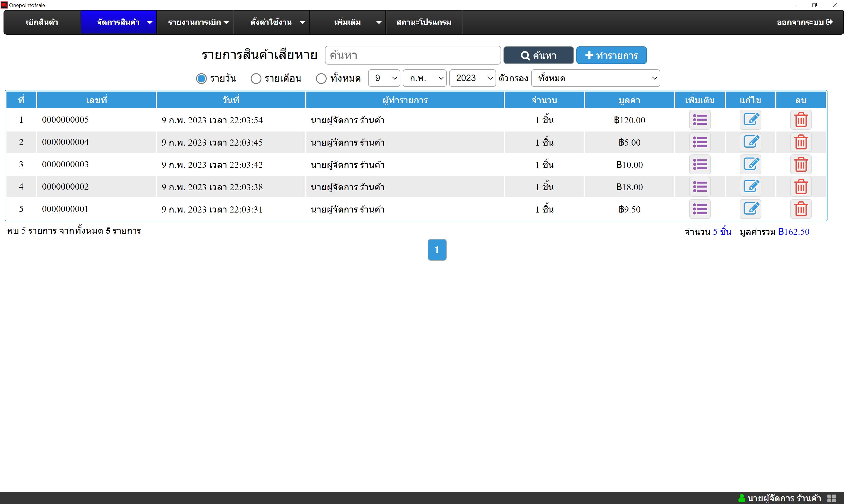Edit damaged-goods record 0000000001
Image resolution: width=846 pixels, height=504 pixels.
(750, 209)
